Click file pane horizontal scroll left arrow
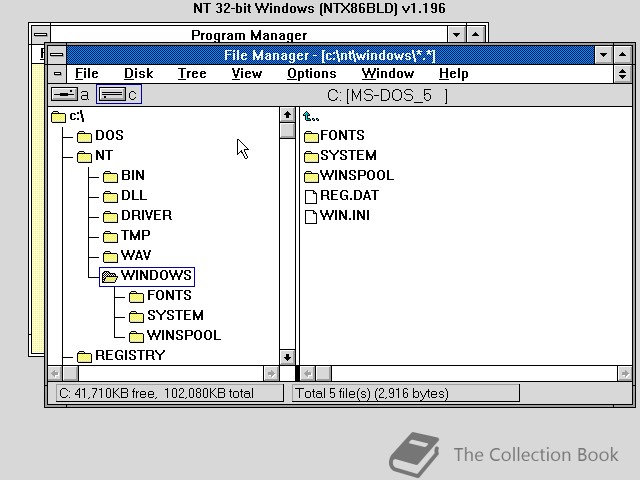 (x=308, y=373)
